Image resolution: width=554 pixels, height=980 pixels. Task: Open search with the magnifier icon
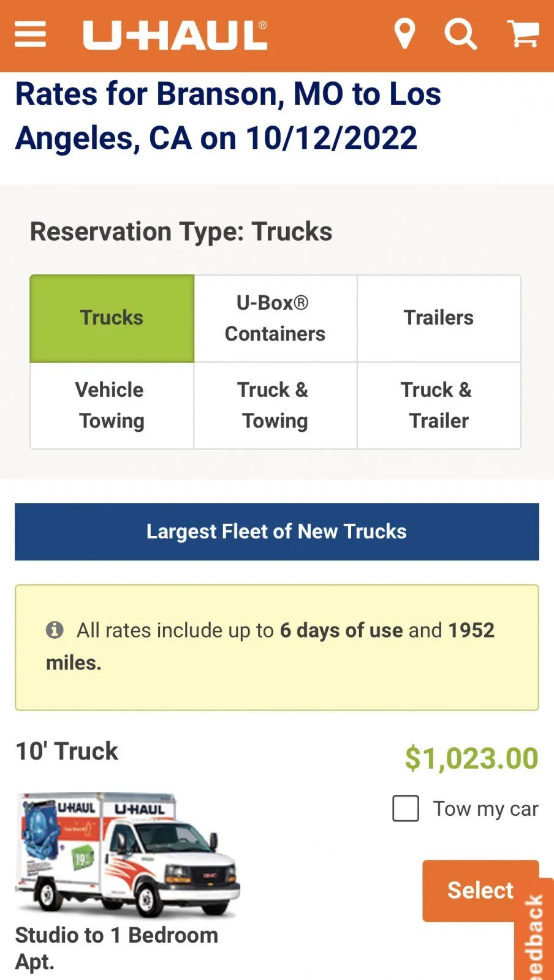click(460, 34)
